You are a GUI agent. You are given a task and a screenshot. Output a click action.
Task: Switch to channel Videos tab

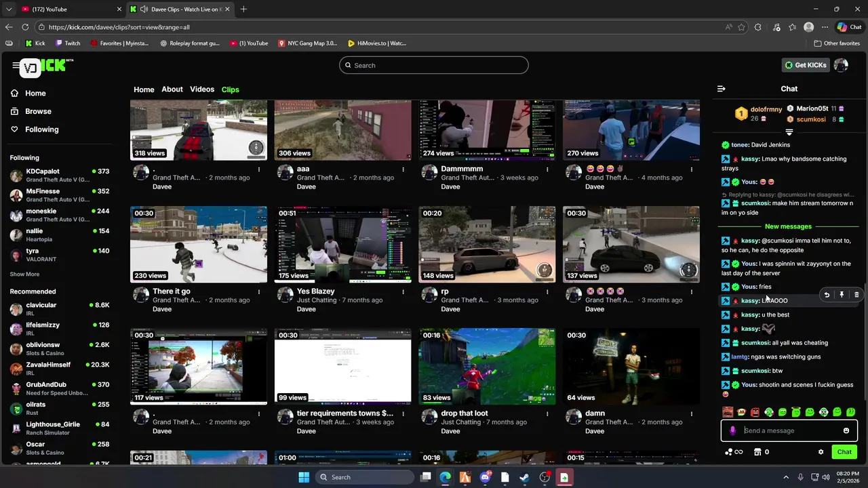click(202, 89)
